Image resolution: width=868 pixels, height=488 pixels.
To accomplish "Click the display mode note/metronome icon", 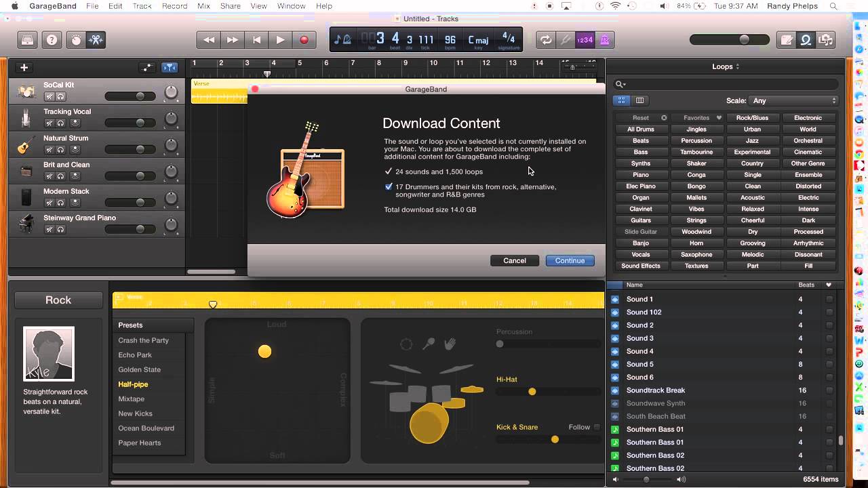I will click(343, 40).
